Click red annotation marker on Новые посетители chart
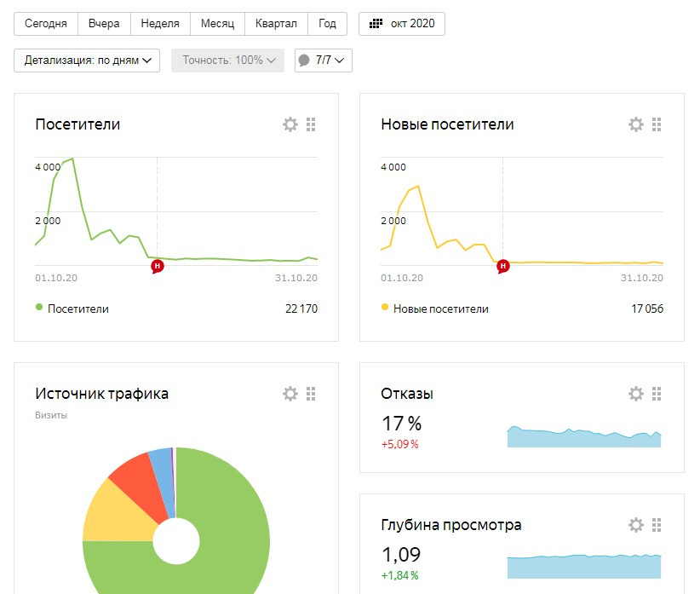Image resolution: width=700 pixels, height=594 pixels. 503,266
